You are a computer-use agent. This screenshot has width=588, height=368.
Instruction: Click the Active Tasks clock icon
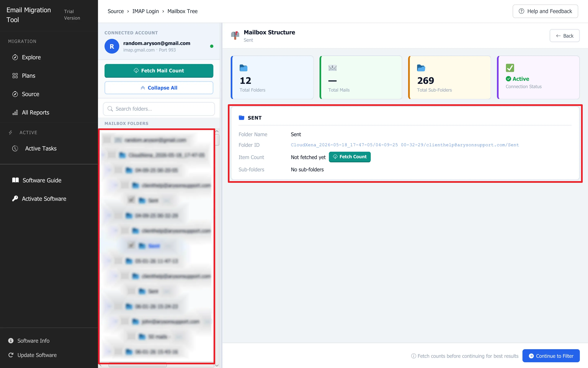point(15,148)
